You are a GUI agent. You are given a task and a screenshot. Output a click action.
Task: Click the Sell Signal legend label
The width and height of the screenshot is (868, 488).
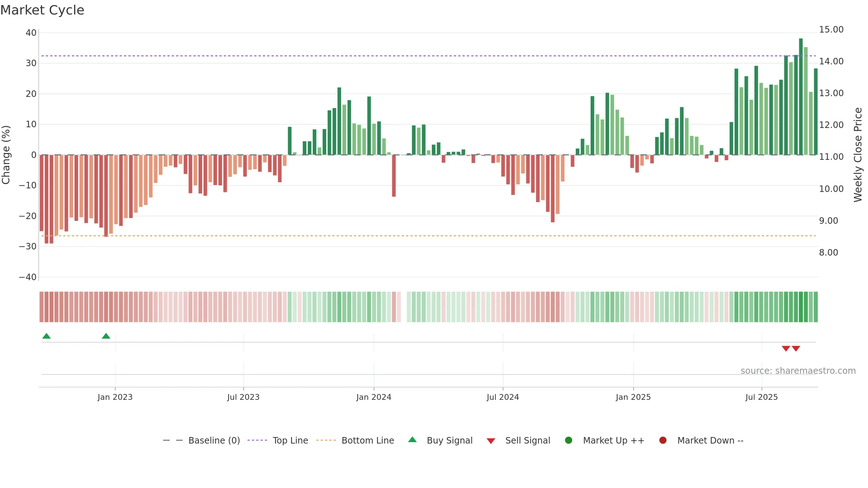(x=528, y=440)
